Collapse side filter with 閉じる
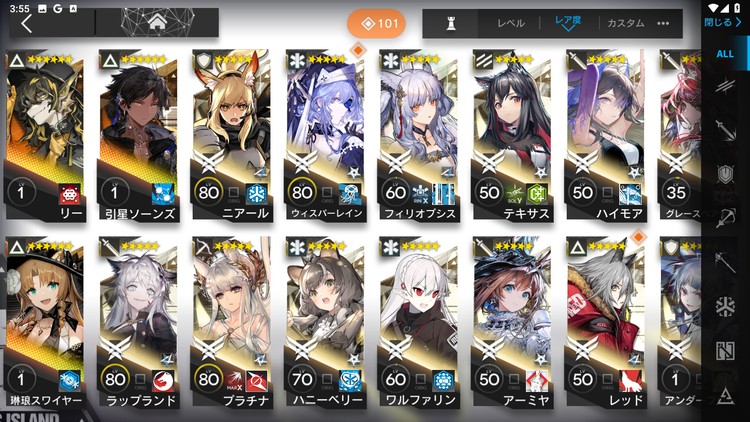Screen dimensions: 750x422 pyautogui.click(x=722, y=22)
